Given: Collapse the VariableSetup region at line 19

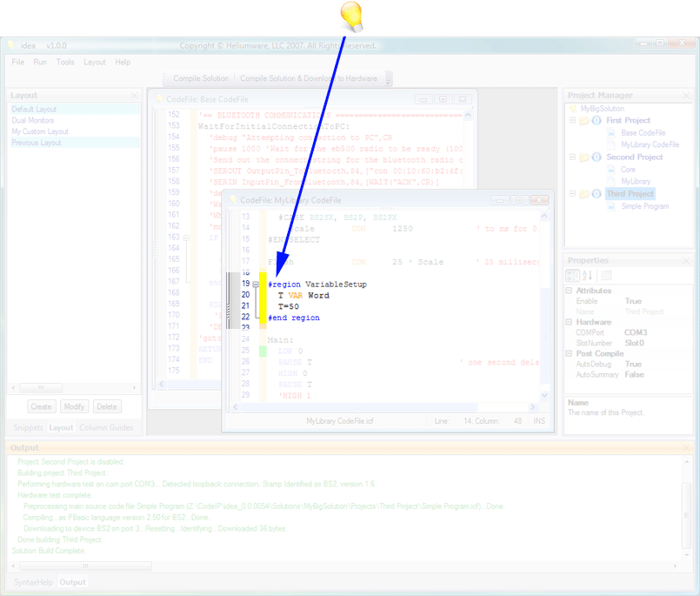Looking at the screenshot, I should click(x=256, y=284).
